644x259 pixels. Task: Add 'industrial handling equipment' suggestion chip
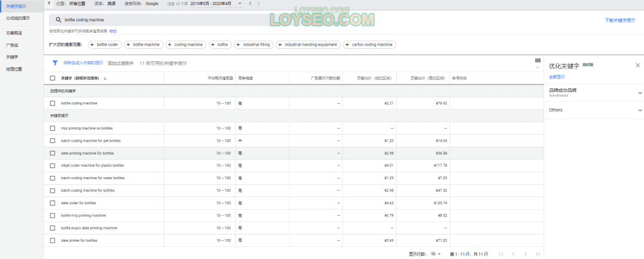[x=308, y=44]
